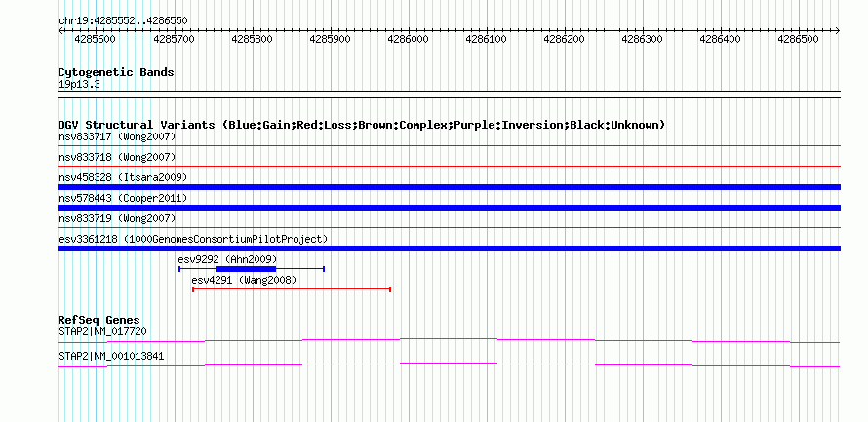The height and width of the screenshot is (422, 868).
Task: Click the STAP2|NM_017720 gene label
Action: tap(102, 331)
